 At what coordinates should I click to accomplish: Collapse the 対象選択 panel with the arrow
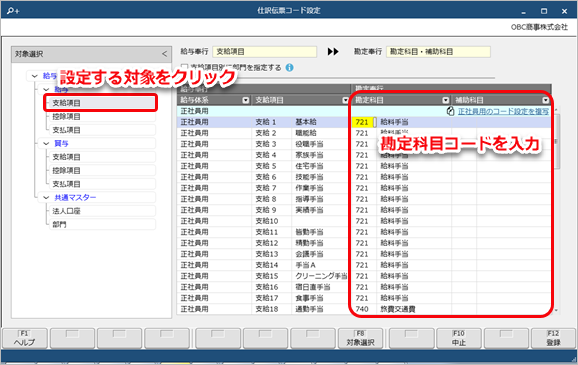(x=164, y=54)
